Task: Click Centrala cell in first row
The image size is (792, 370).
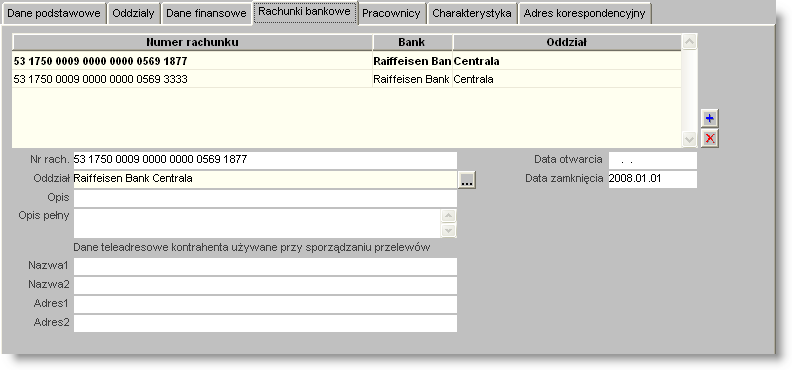Action: (567, 61)
